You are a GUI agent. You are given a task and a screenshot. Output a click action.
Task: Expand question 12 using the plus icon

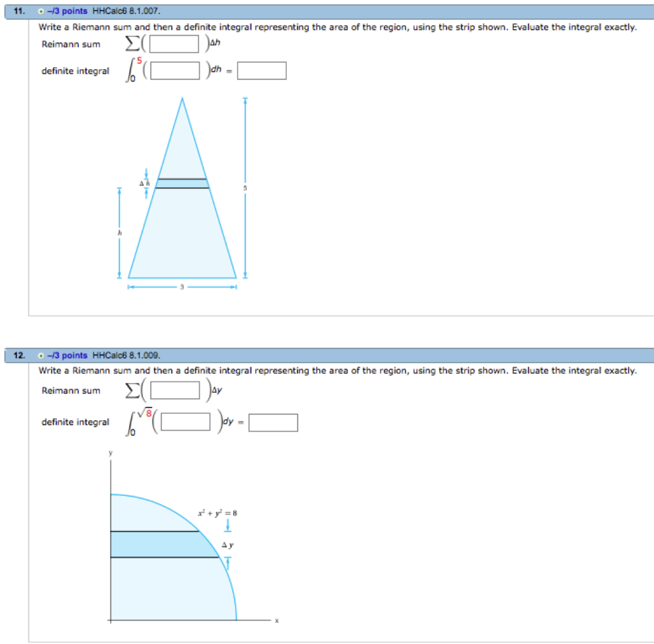(41, 355)
